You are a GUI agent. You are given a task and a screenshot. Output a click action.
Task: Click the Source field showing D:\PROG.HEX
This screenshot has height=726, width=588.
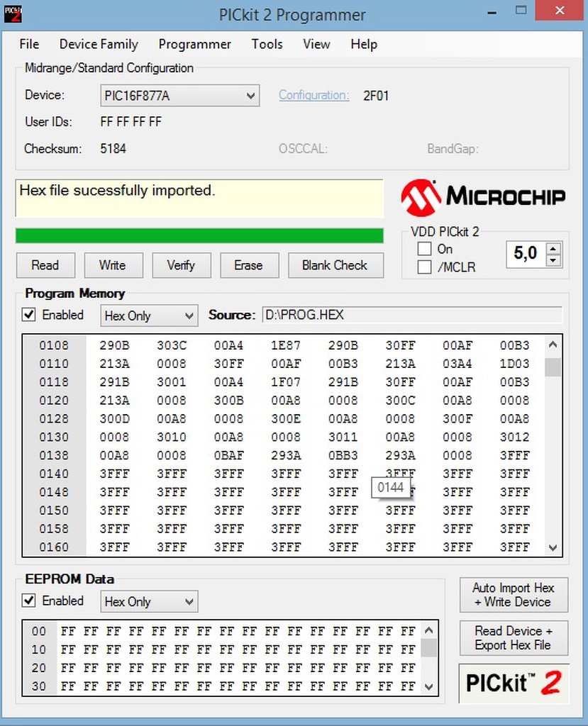(412, 315)
